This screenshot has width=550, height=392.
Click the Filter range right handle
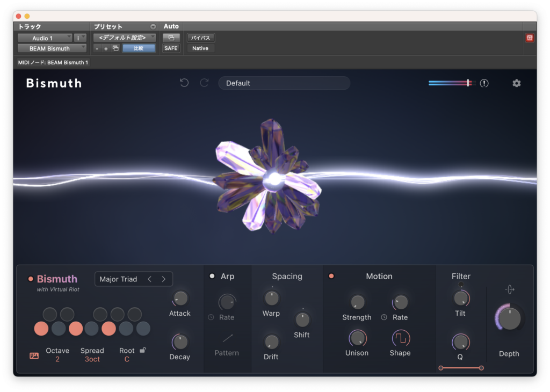pyautogui.click(x=481, y=368)
